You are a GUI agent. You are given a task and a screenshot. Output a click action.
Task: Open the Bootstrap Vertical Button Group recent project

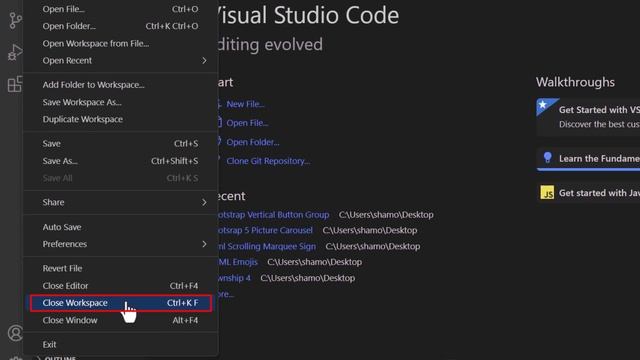(x=273, y=215)
